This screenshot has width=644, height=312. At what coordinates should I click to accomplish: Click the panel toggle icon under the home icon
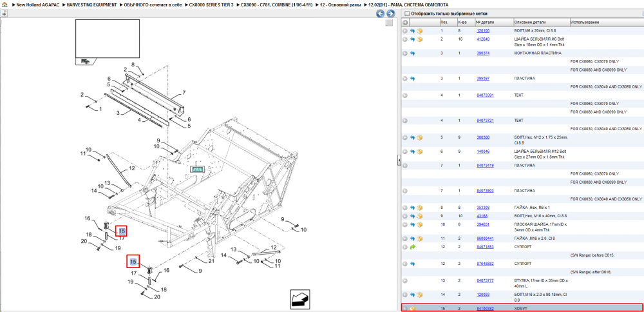4,13
